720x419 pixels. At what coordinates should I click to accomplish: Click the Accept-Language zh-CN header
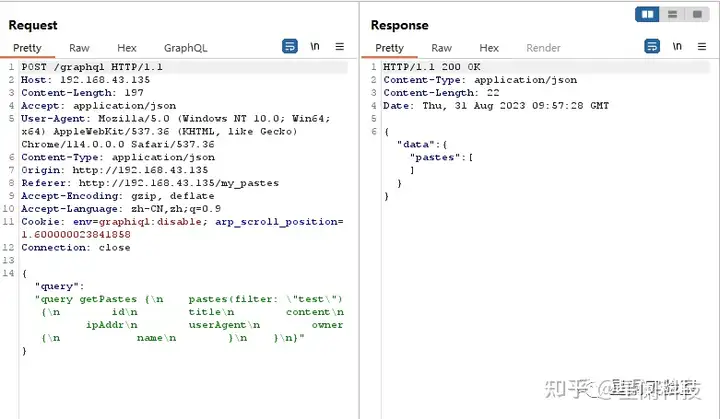tap(121, 209)
